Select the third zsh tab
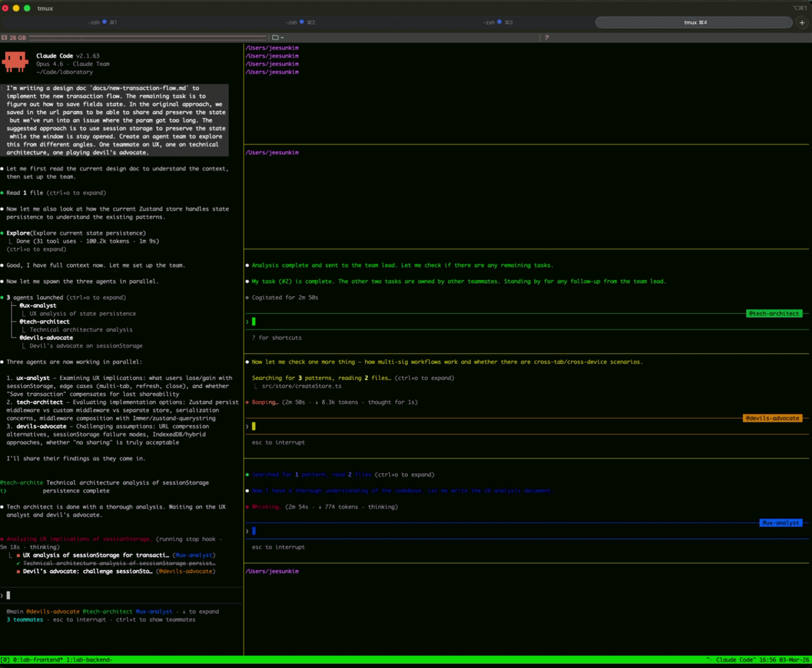The height and width of the screenshot is (668, 812). 497,22
